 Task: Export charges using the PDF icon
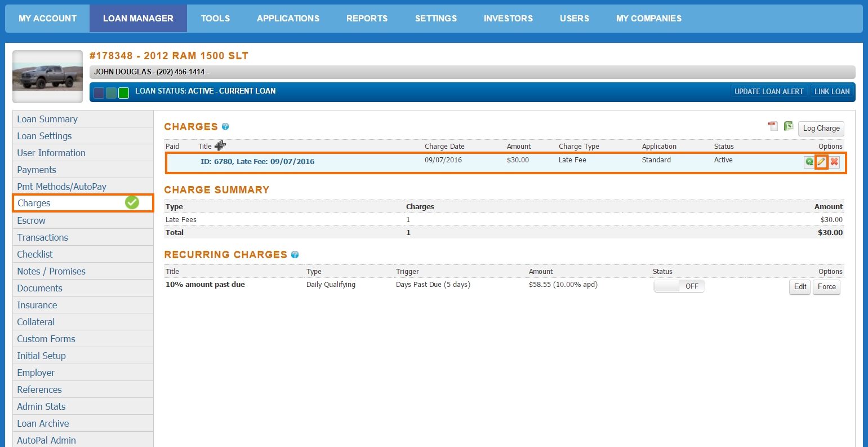(x=773, y=126)
